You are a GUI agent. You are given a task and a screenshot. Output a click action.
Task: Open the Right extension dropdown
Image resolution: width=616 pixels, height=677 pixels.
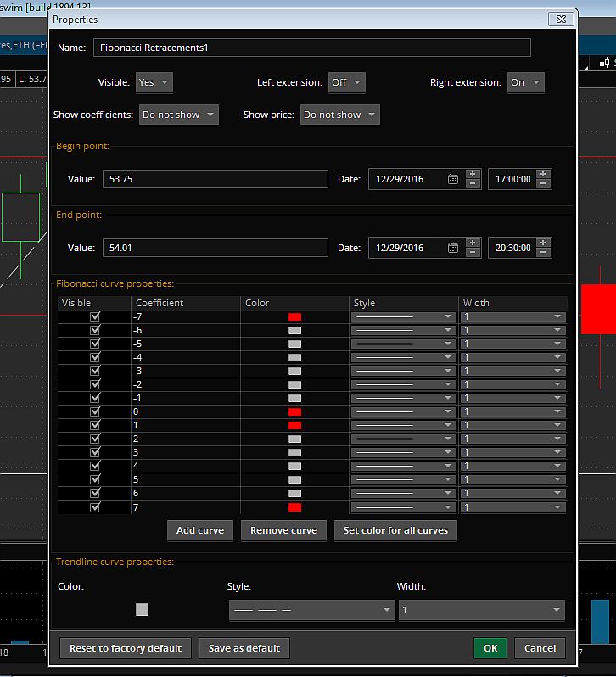[526, 82]
